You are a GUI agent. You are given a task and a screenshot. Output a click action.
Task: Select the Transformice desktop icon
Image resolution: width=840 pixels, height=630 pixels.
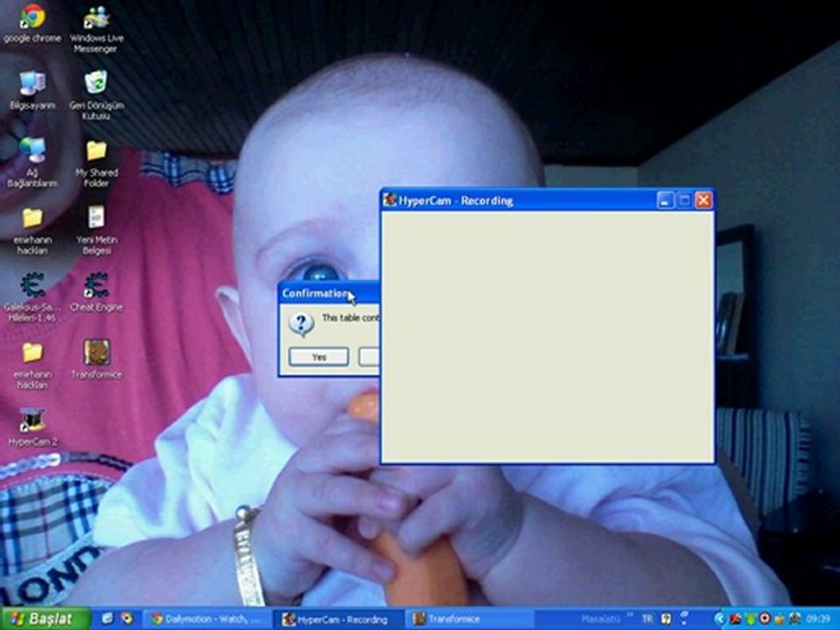coord(96,360)
